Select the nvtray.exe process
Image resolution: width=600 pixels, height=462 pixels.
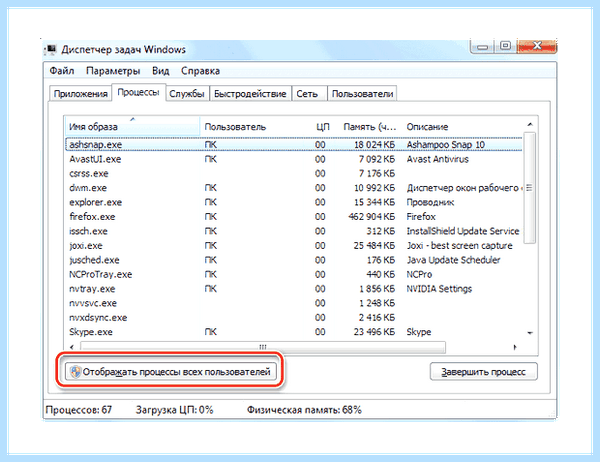click(x=294, y=289)
